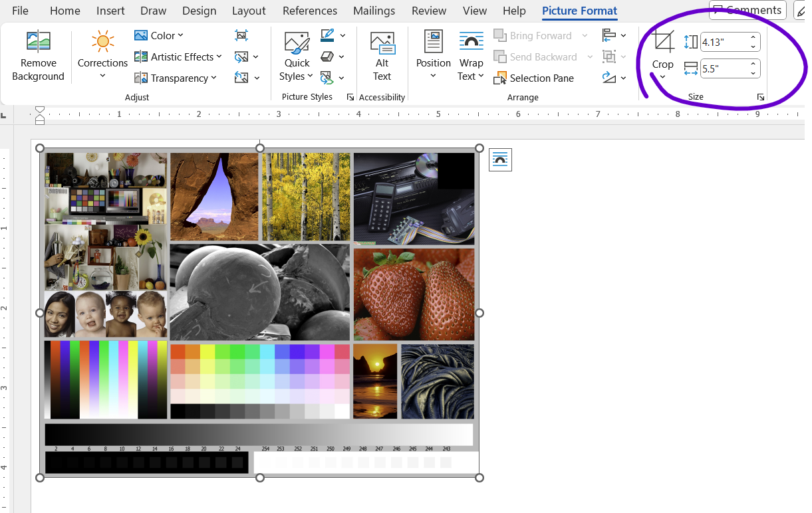Click the Picture Layout icon
This screenshot has height=513, width=812.
tap(328, 77)
